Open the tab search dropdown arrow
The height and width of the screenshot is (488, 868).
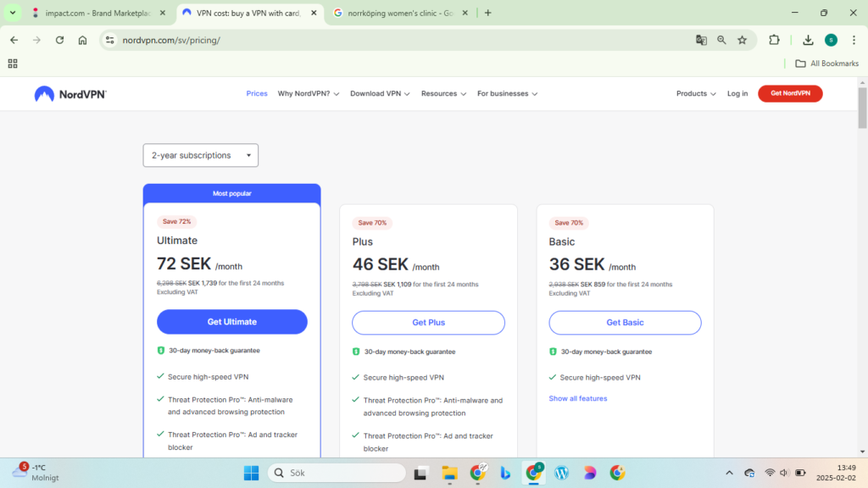[x=12, y=13]
